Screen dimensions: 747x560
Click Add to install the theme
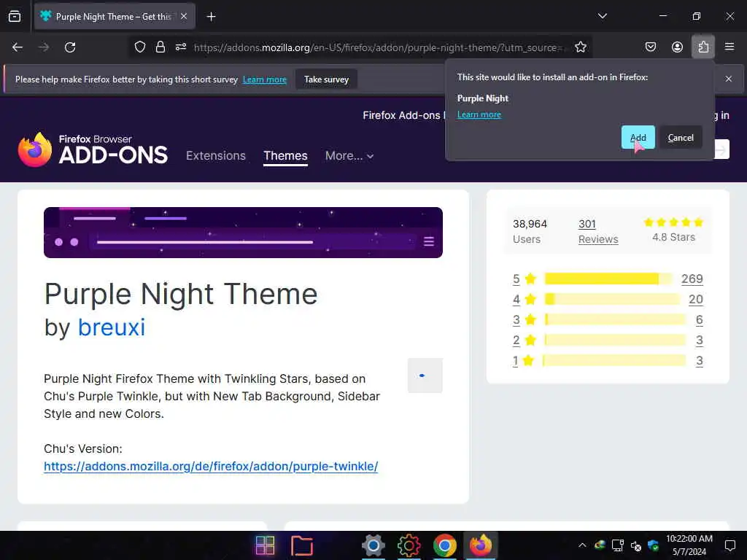point(638,138)
